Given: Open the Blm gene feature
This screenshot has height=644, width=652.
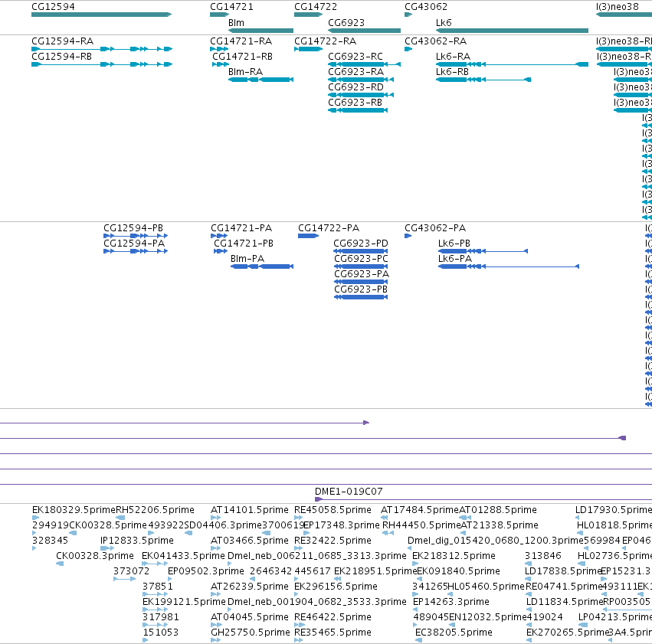Looking at the screenshot, I should click(260, 31).
